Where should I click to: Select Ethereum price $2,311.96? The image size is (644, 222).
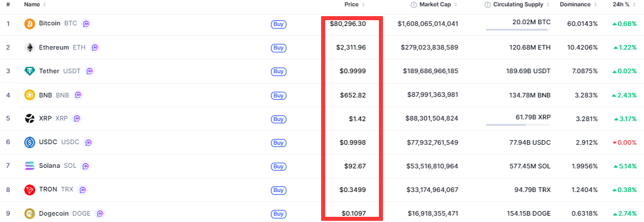[351, 48]
